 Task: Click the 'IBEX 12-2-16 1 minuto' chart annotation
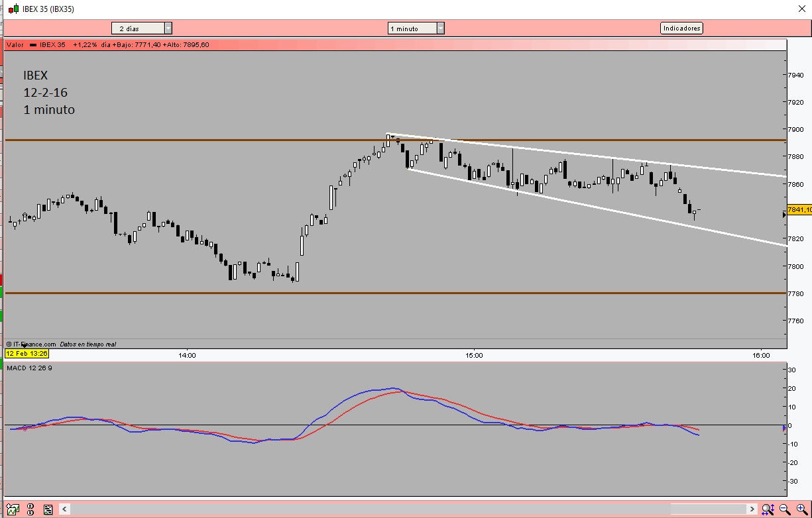[49, 93]
